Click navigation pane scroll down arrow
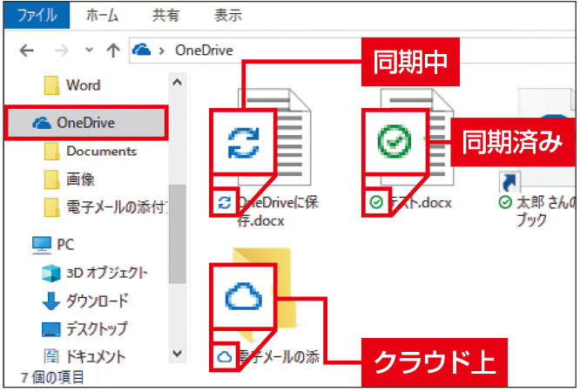This screenshot has width=580, height=392. 177,354
